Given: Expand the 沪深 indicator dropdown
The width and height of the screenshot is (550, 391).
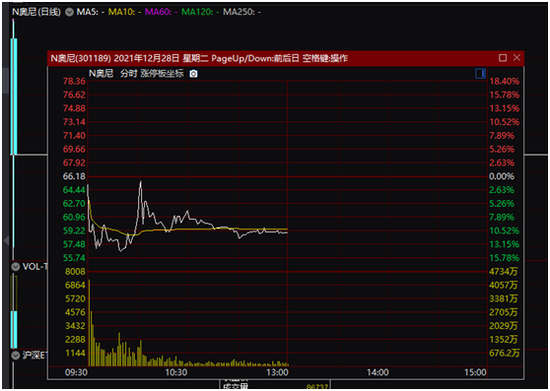Looking at the screenshot, I should (15, 356).
